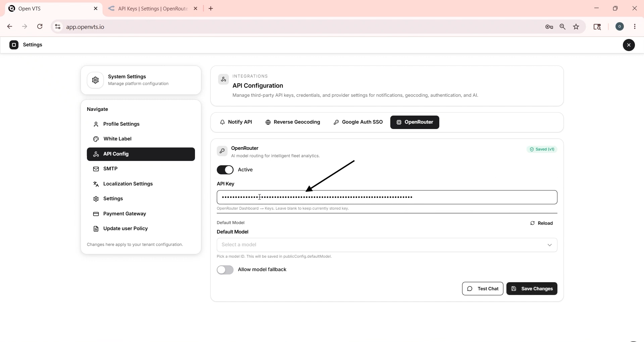Click the Update user Policy document icon
Screen dimensions: 644x342
pyautogui.click(x=96, y=229)
